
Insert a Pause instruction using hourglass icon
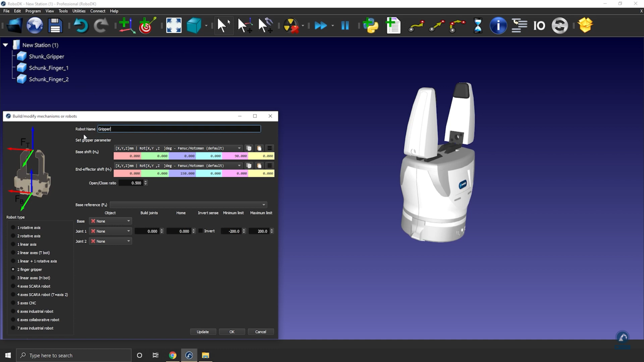click(478, 26)
